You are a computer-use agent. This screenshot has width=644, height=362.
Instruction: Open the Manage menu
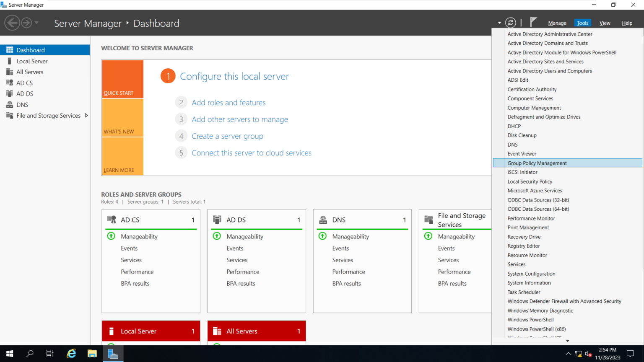(557, 23)
